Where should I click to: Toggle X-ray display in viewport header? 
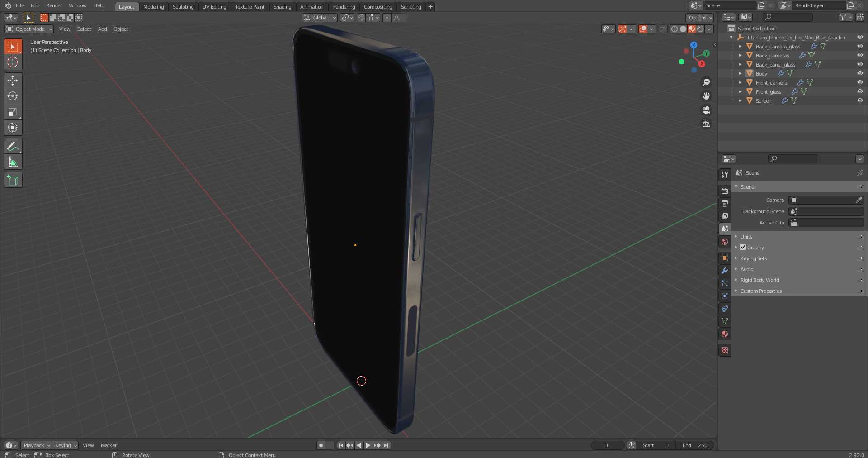coord(663,29)
